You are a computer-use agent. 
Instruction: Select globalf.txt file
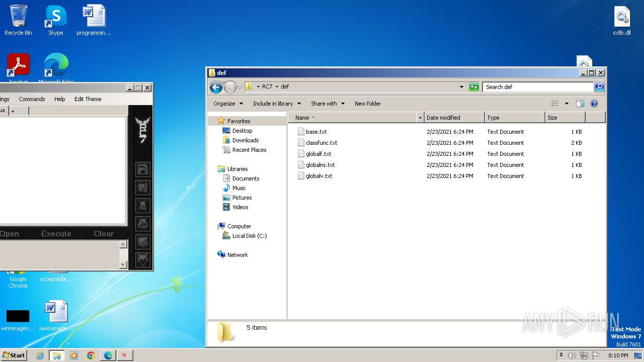click(314, 154)
